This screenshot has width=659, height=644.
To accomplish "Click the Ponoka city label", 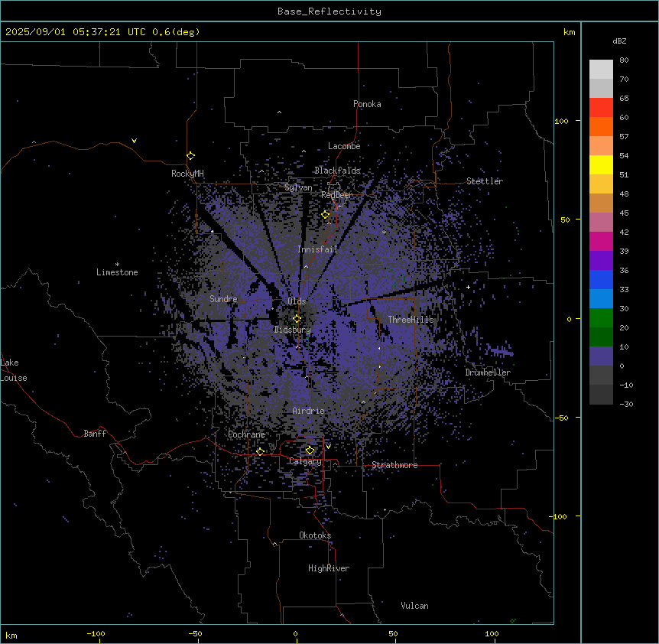I will pyautogui.click(x=367, y=104).
